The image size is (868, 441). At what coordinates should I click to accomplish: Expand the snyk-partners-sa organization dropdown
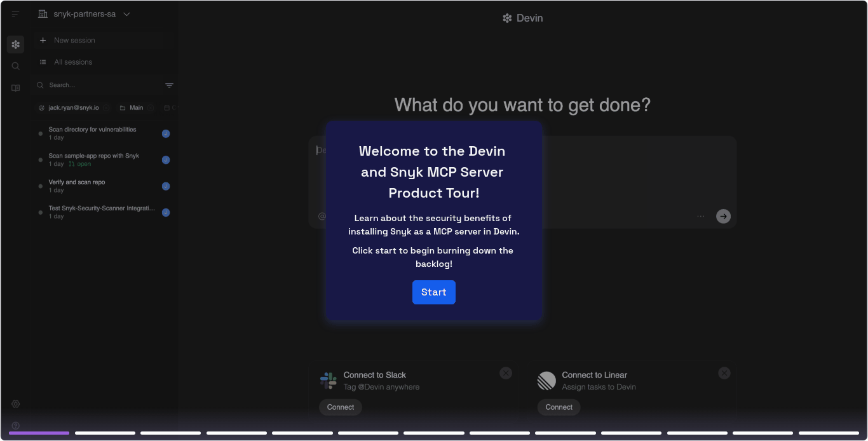(x=126, y=14)
